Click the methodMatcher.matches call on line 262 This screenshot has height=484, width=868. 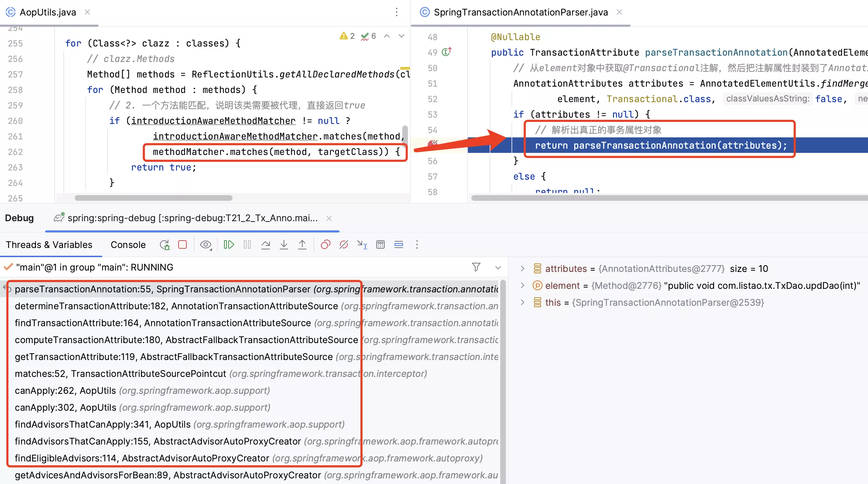pyautogui.click(x=271, y=152)
